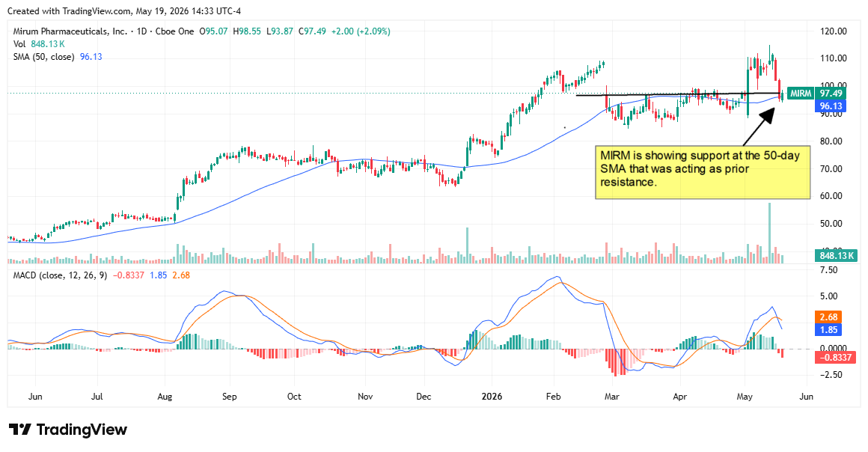Click the 5.00 MACD axis label
Image resolution: width=868 pixels, height=452 pixels.
[828, 296]
